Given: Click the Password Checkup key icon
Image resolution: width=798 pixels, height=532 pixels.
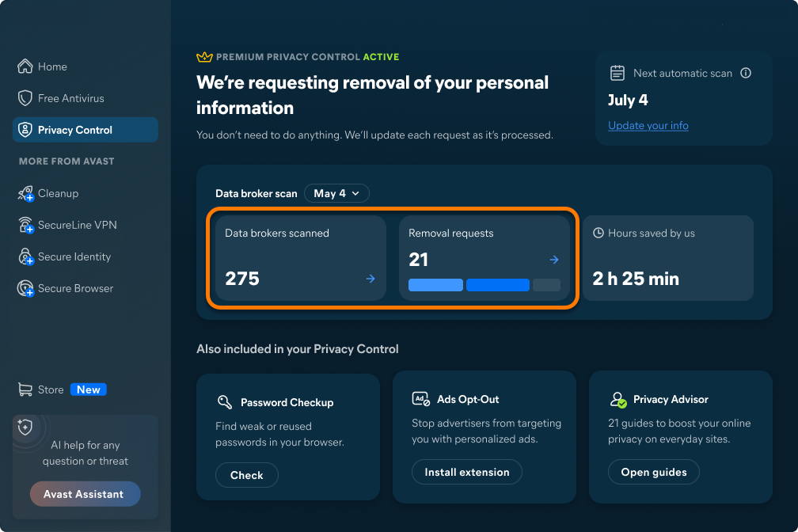Looking at the screenshot, I should point(225,401).
